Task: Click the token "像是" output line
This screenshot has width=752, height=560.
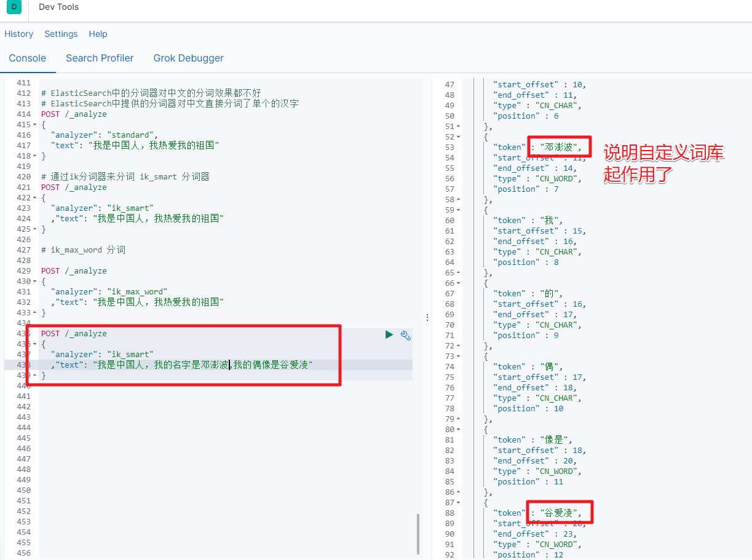Action: click(x=534, y=440)
